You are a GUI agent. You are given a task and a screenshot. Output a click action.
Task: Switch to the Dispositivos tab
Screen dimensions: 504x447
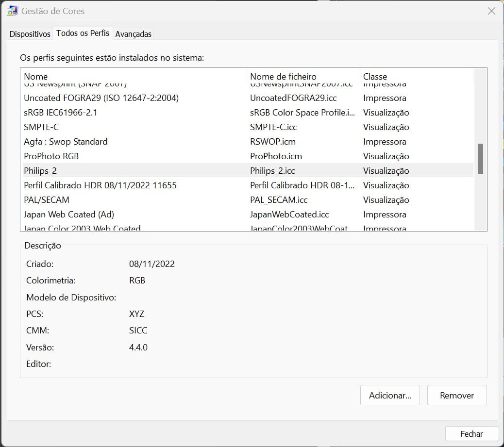[x=30, y=34]
